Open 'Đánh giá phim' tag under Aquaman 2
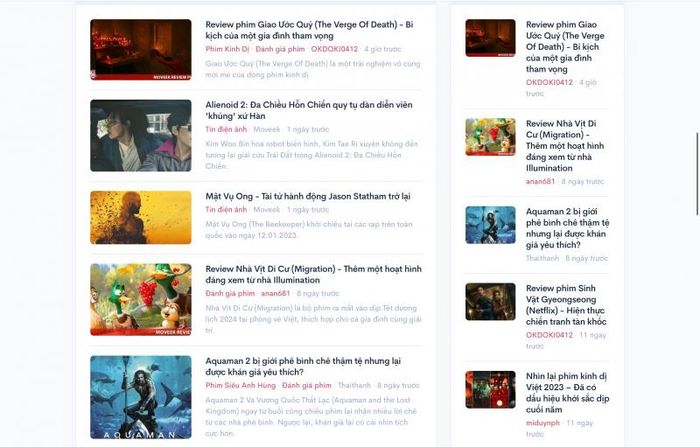This screenshot has height=447, width=700. tap(307, 385)
